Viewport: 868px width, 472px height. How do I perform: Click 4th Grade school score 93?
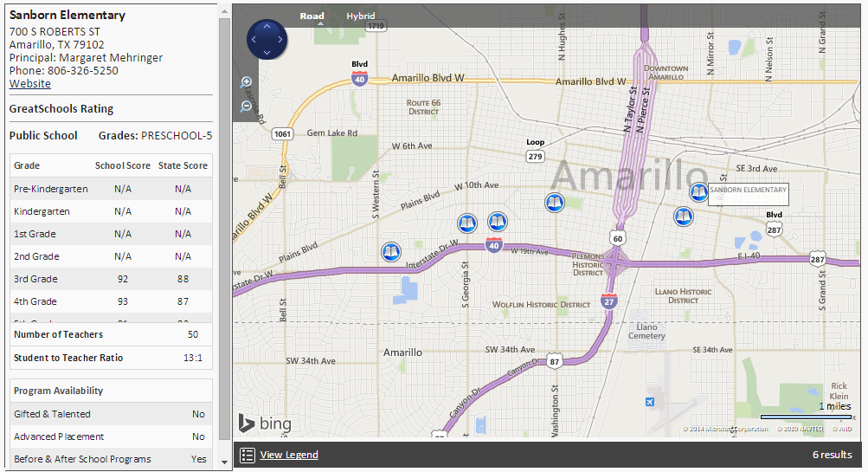click(122, 301)
